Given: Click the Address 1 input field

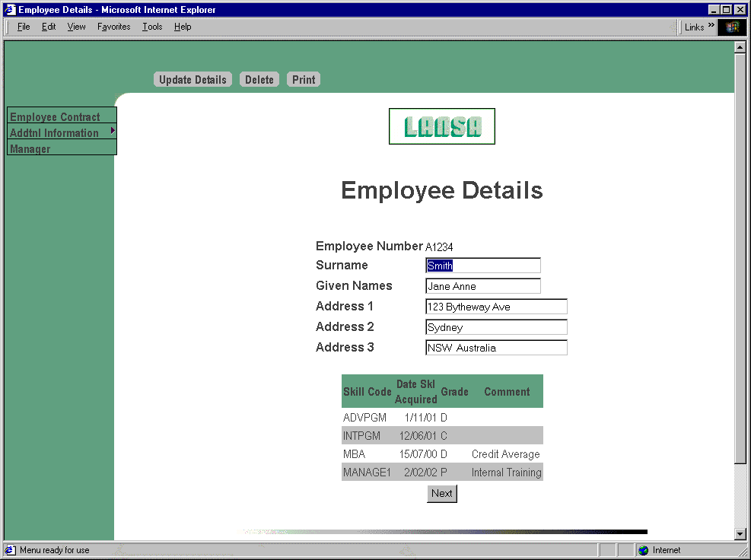Looking at the screenshot, I should [x=496, y=307].
